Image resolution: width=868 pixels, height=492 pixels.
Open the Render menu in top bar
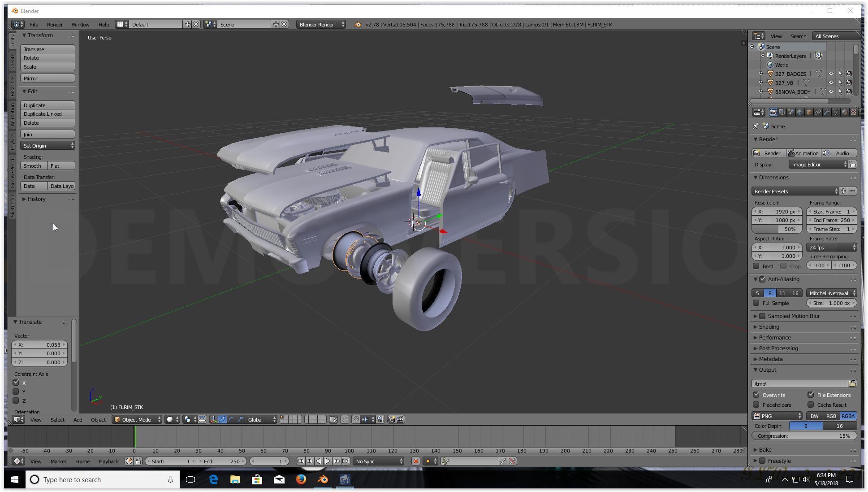[x=55, y=25]
